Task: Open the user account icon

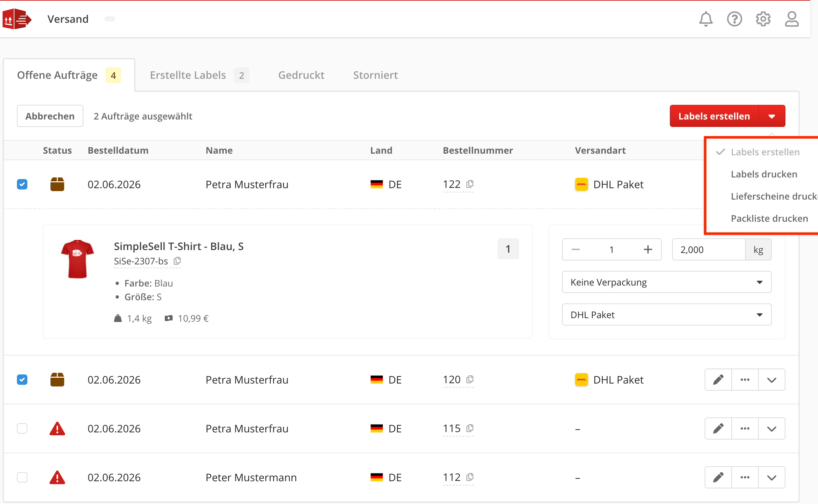Action: tap(791, 19)
